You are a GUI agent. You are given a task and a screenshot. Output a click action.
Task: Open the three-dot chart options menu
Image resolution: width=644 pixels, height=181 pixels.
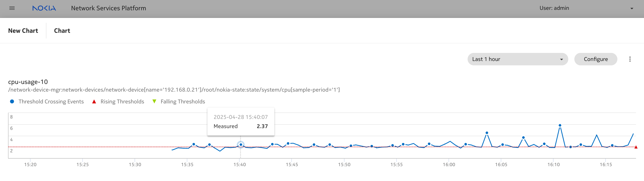point(630,59)
